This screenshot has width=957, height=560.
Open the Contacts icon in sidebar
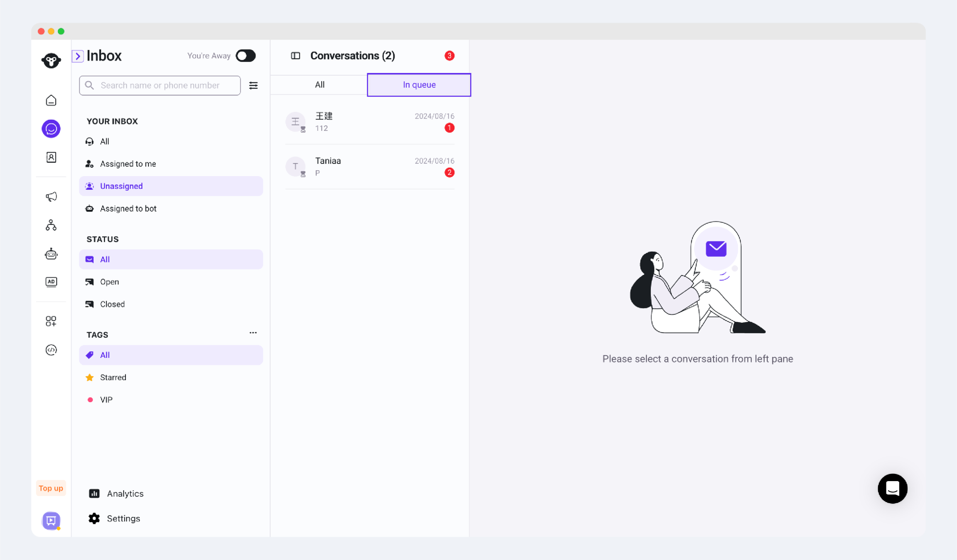51,157
